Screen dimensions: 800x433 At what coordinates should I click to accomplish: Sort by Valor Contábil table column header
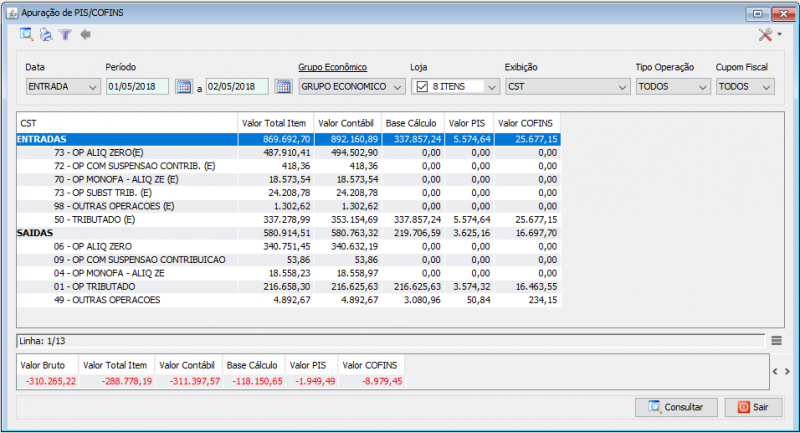[348, 123]
